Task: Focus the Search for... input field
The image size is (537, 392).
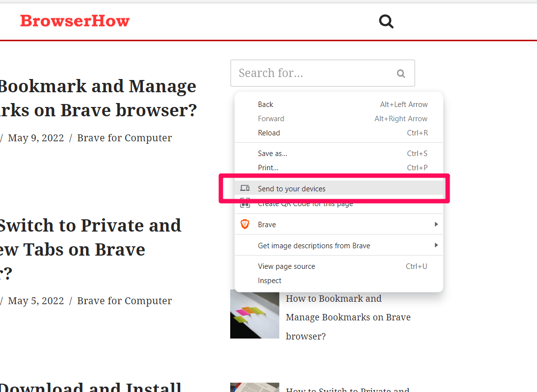Action: [x=322, y=73]
